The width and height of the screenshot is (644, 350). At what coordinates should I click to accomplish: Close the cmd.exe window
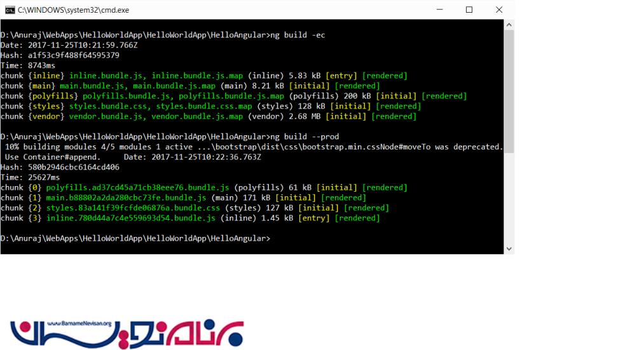498,10
